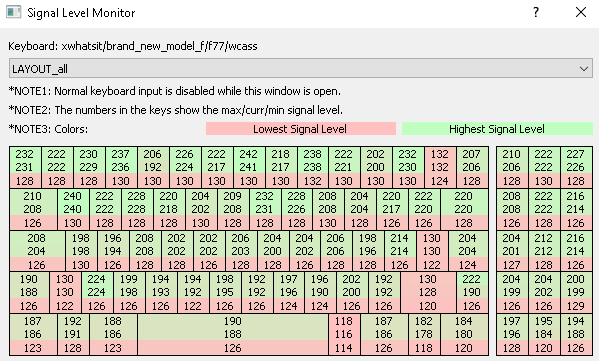Screen dimensions: 599x361
Task: Select the key cell showing 230/229/128
Action: (x=89, y=167)
